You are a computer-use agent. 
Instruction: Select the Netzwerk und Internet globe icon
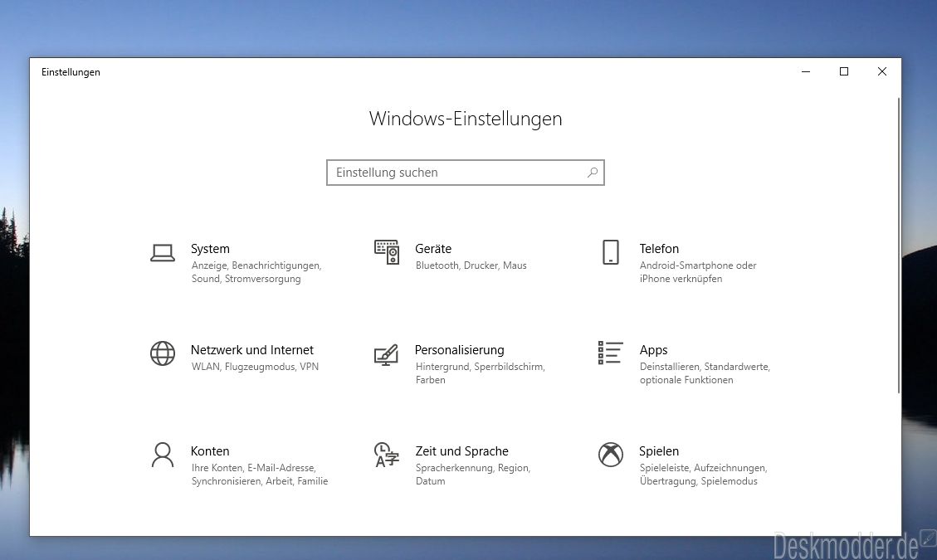[163, 353]
